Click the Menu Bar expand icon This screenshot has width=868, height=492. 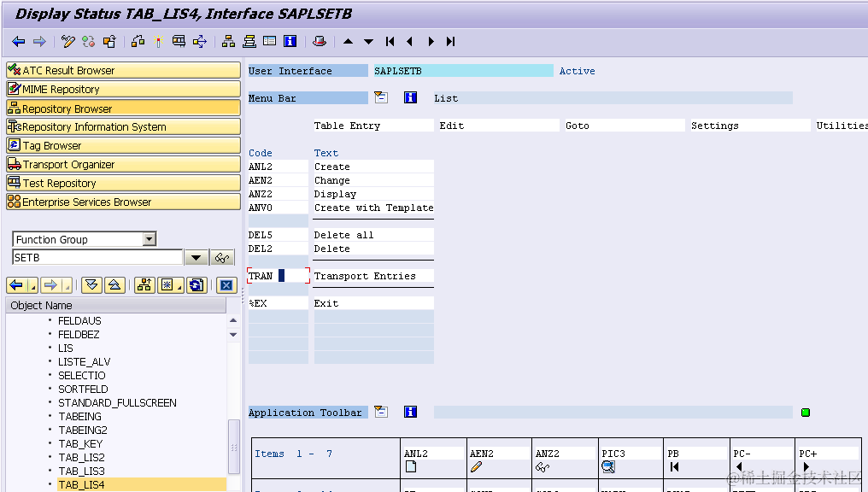click(x=381, y=98)
